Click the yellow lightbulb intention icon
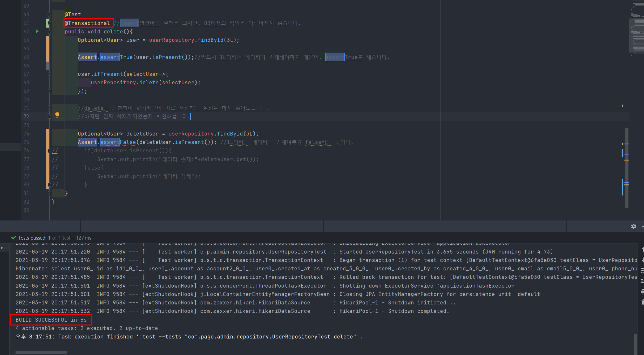 57,115
